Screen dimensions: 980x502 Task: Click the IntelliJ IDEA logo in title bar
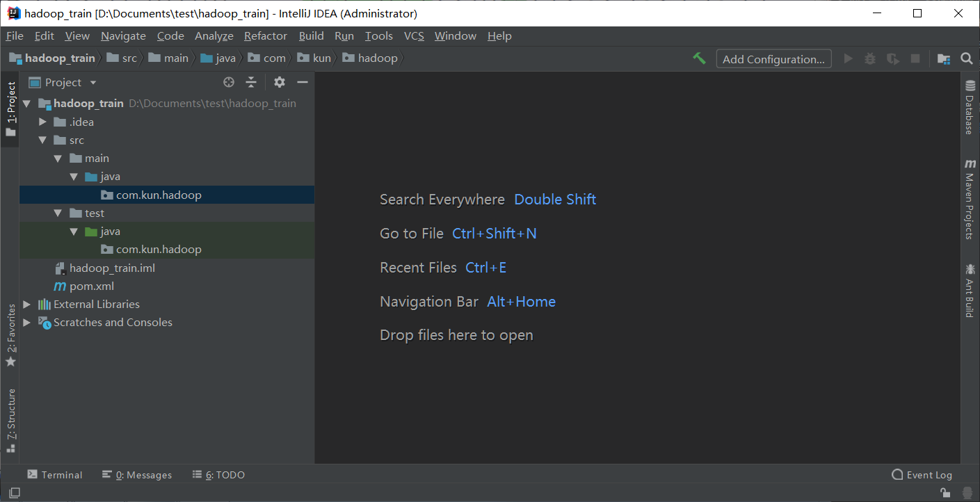(x=13, y=13)
